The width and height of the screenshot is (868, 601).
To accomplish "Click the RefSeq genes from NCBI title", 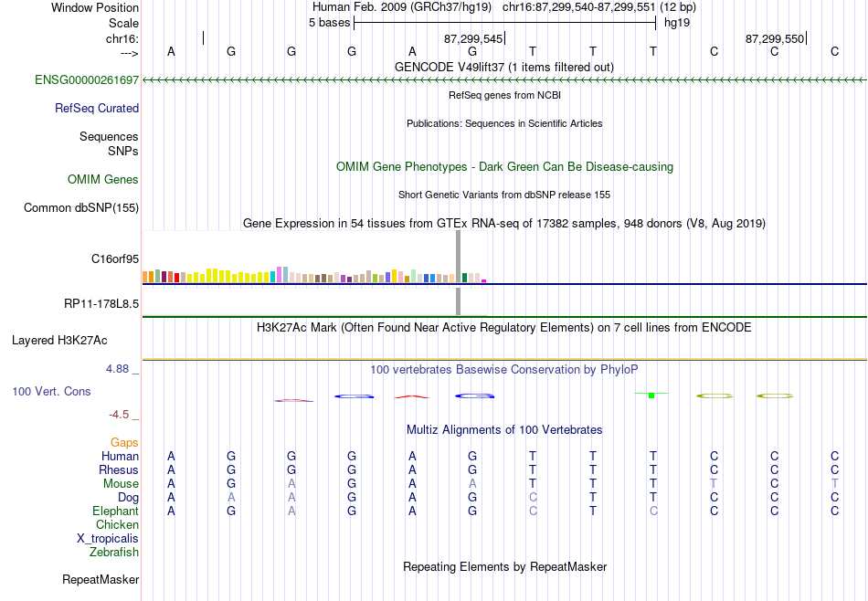I will tap(505, 95).
